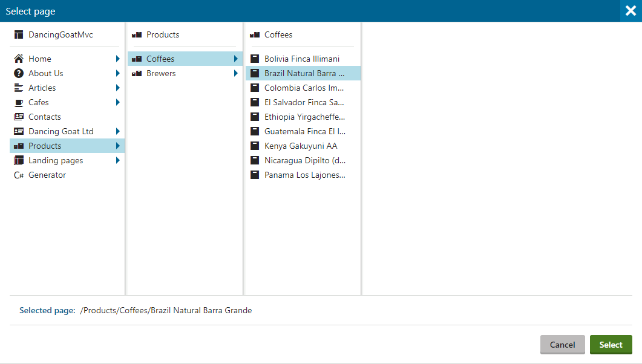
Task: Click the Cancel button
Action: pyautogui.click(x=562, y=344)
